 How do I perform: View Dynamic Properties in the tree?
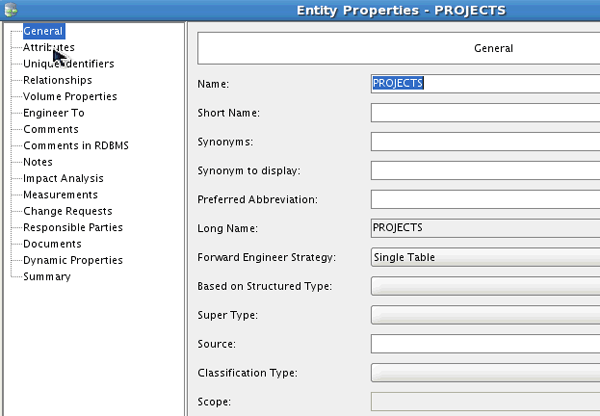(73, 260)
